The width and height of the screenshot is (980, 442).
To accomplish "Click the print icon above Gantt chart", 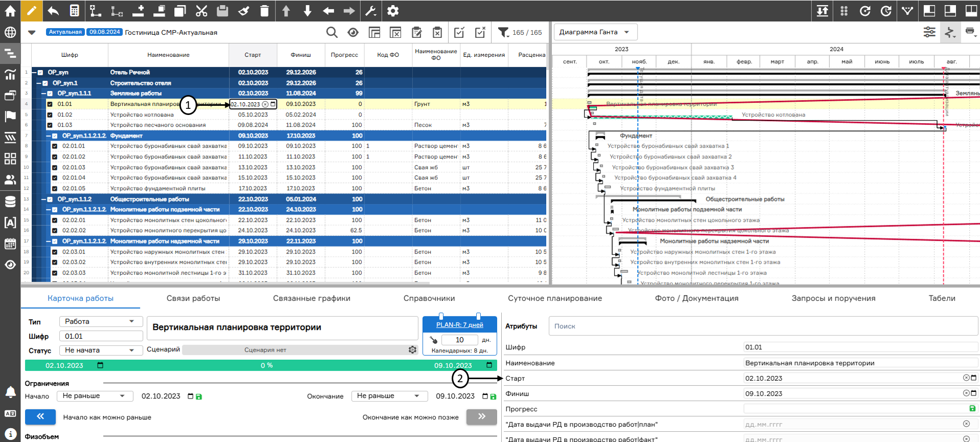I will coord(970,32).
